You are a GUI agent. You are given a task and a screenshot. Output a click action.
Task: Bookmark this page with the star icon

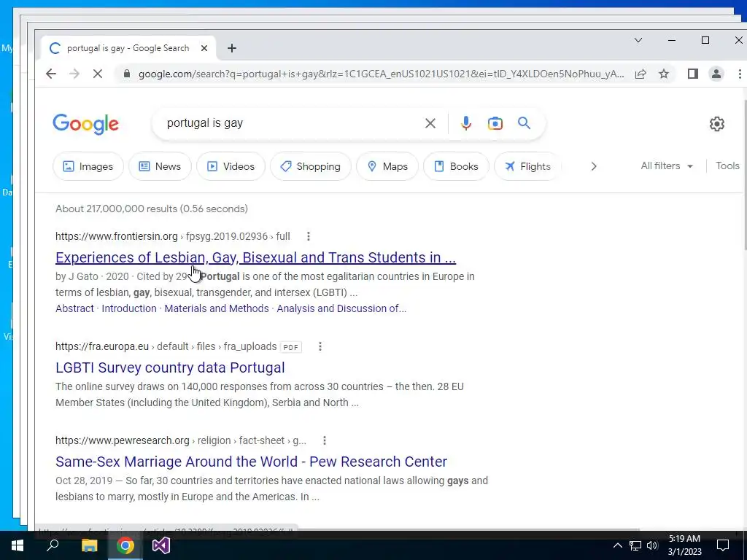(x=664, y=74)
